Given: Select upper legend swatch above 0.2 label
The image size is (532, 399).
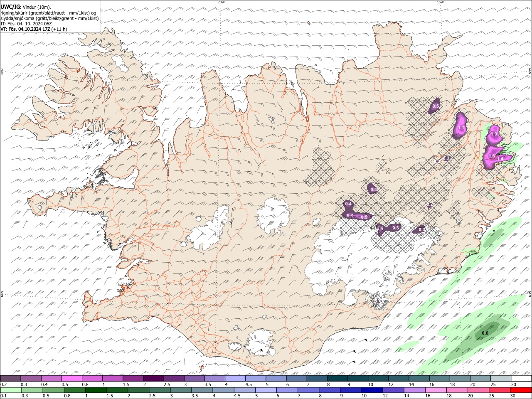Looking at the screenshot, I should (10, 379).
